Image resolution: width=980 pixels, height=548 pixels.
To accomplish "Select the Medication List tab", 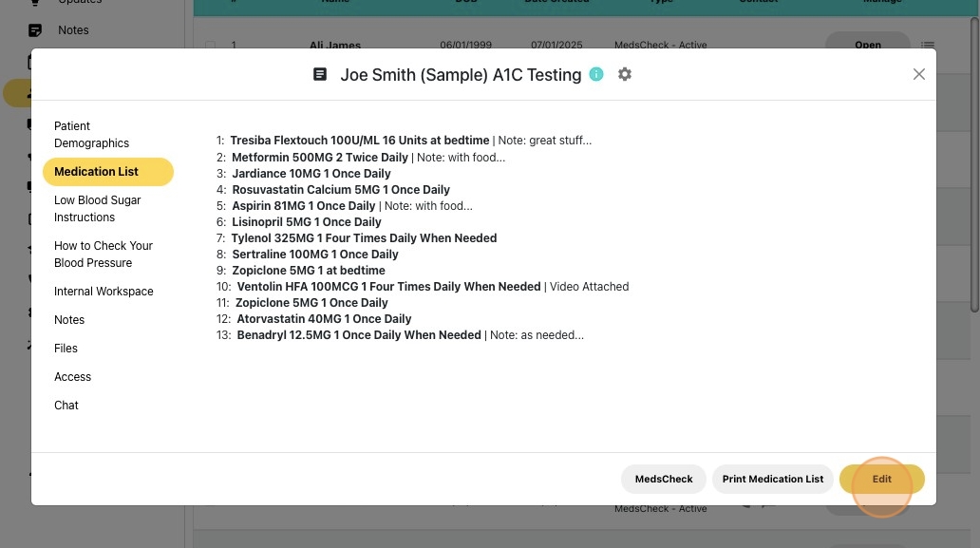I will coord(108,172).
